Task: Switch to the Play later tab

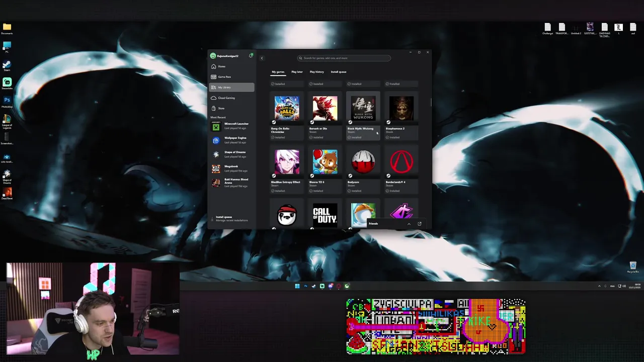Action: click(x=297, y=72)
